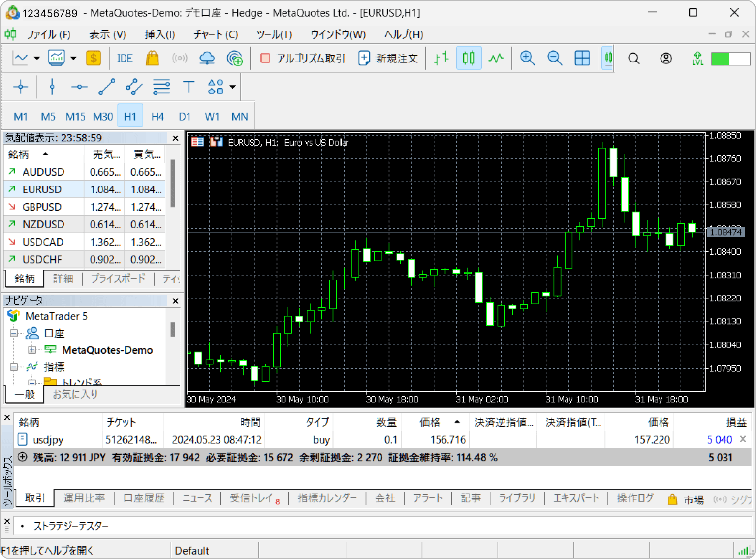Open the ファイル (F) menu

[x=48, y=34]
